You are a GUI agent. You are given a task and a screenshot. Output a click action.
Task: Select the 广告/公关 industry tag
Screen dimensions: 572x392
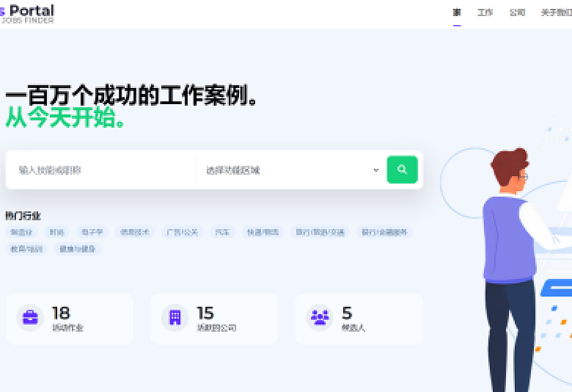(181, 232)
